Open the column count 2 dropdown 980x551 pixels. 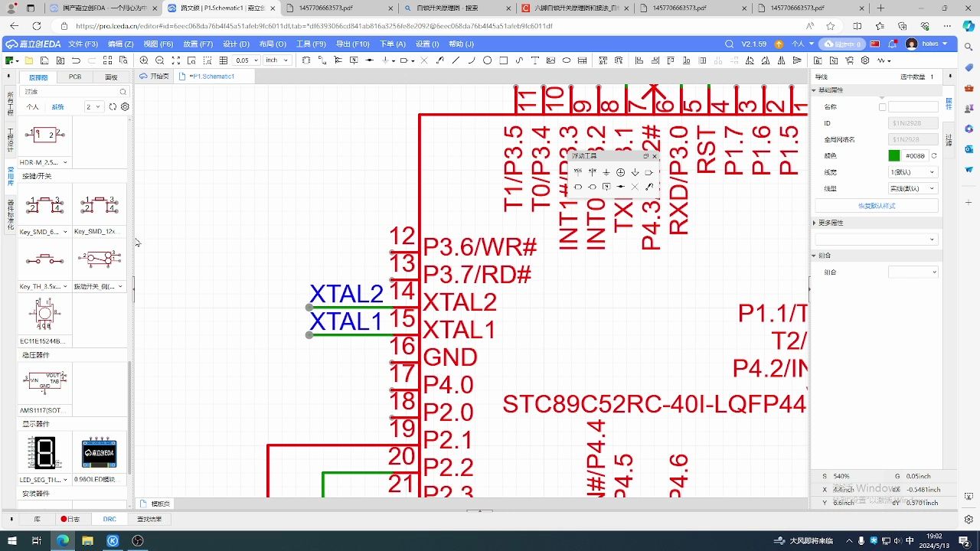click(93, 107)
